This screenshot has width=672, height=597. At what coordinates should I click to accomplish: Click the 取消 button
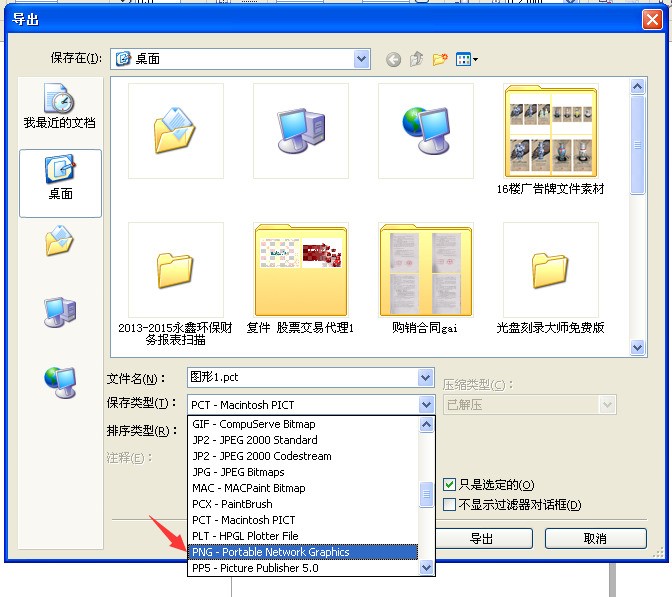click(596, 538)
